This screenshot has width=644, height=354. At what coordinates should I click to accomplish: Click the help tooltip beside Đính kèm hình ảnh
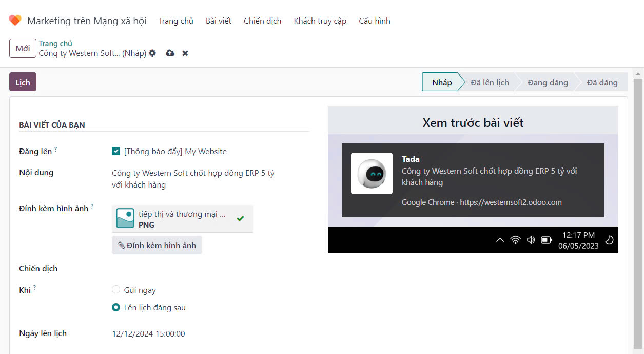tap(92, 207)
